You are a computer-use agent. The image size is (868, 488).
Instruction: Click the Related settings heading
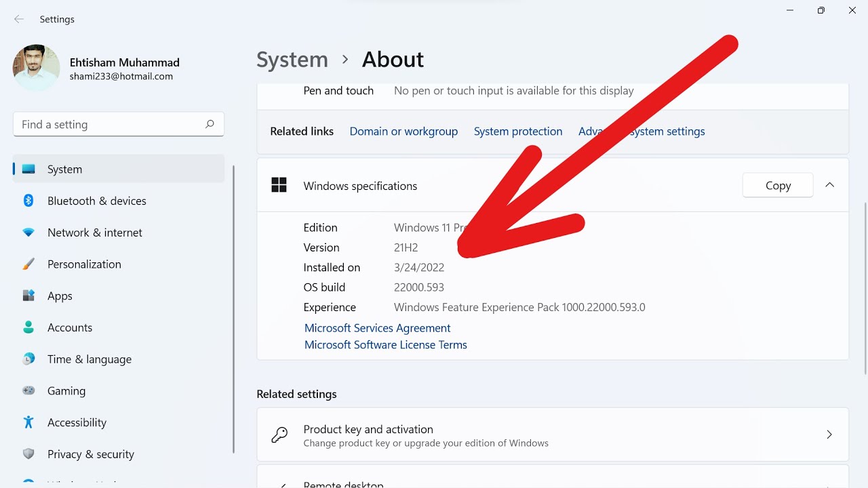pos(296,394)
